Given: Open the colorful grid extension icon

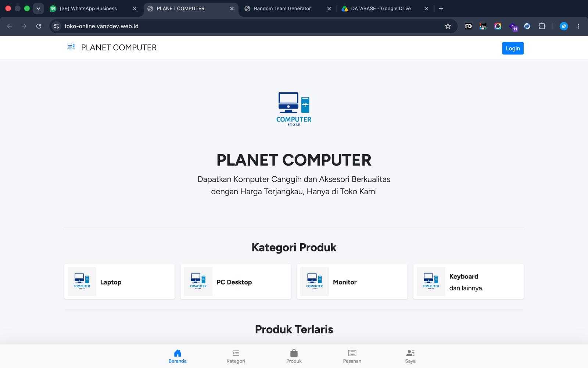Looking at the screenshot, I should pyautogui.click(x=483, y=26).
